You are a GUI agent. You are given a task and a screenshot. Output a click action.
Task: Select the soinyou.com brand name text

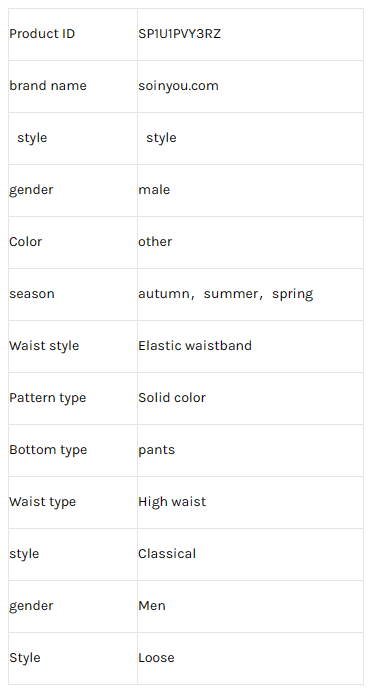178,86
